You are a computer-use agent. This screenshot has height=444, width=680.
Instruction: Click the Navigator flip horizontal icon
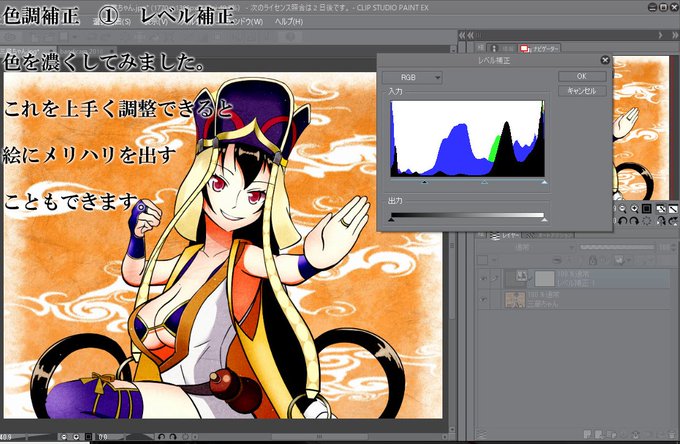point(660,221)
